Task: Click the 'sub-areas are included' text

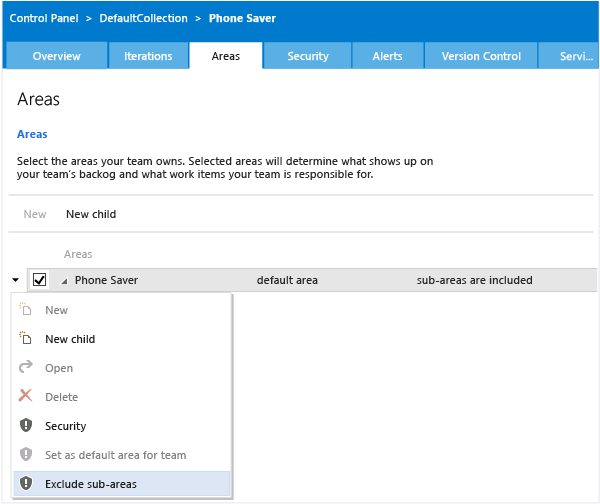Action: coord(474,280)
